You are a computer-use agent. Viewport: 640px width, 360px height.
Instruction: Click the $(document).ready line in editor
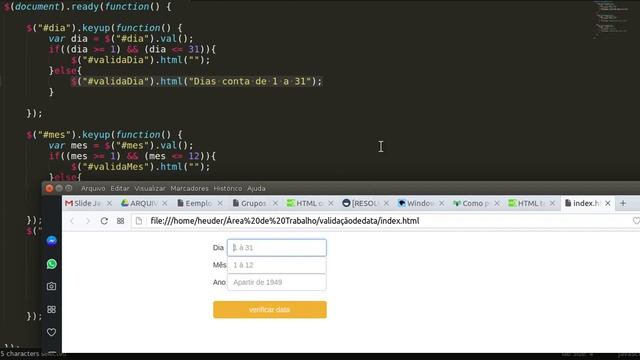[x=87, y=7]
